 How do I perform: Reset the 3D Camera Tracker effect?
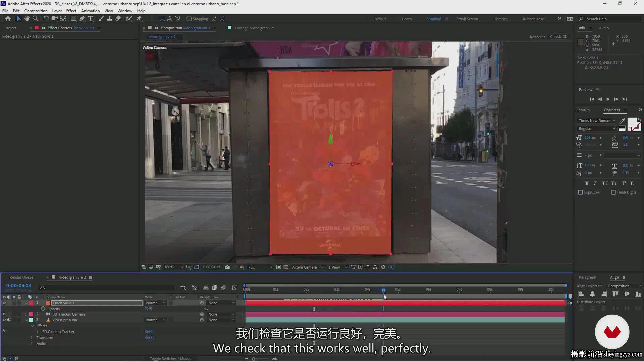(149, 331)
